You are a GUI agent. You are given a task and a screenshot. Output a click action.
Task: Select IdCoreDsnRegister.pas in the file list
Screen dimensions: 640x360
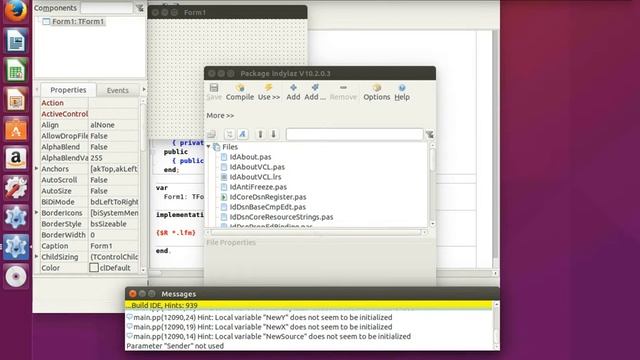pyautogui.click(x=268, y=197)
